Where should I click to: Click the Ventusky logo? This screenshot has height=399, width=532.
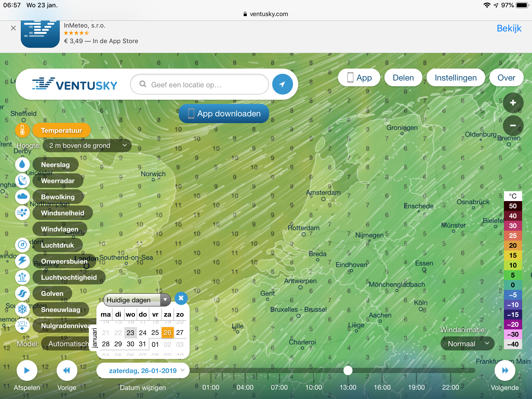75,84
